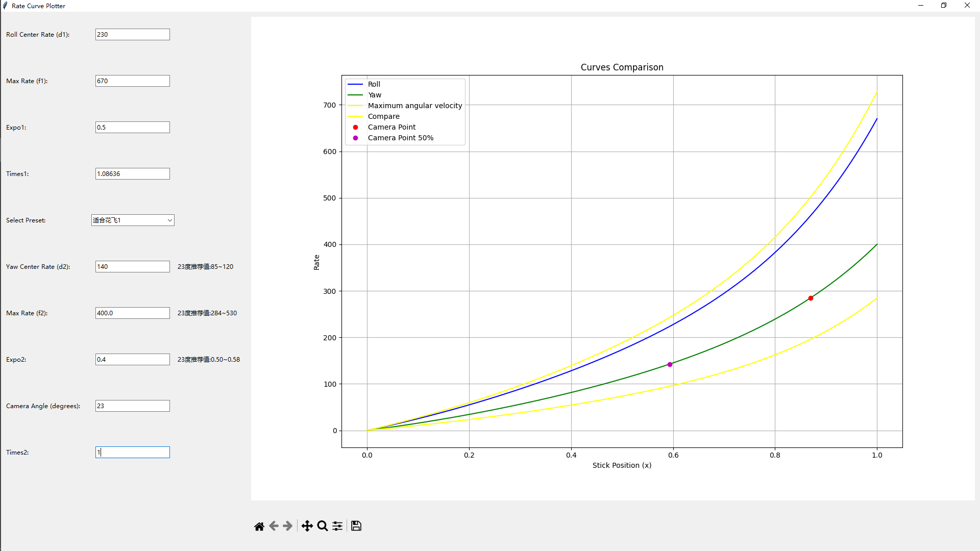Viewport: 980px width, 551px height.
Task: Focus the Expo2 input field
Action: tap(132, 360)
